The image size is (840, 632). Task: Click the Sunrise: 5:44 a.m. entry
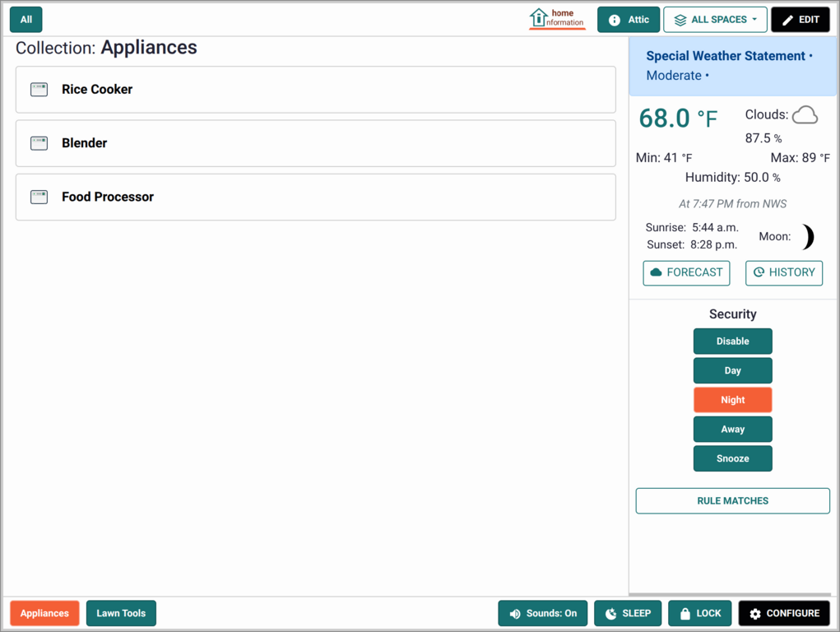pos(692,227)
